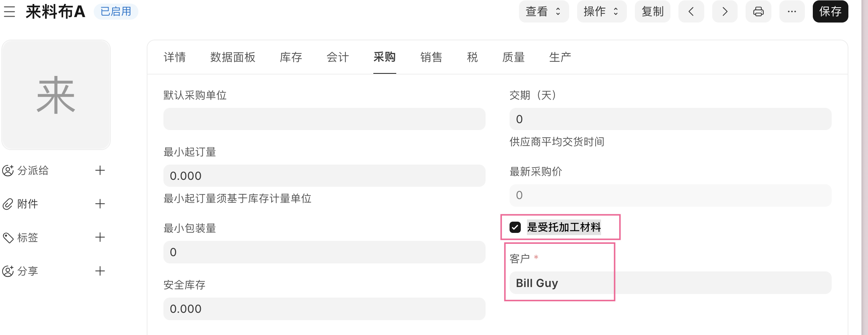Open the three-dots more menu
868x335 pixels.
(x=792, y=12)
